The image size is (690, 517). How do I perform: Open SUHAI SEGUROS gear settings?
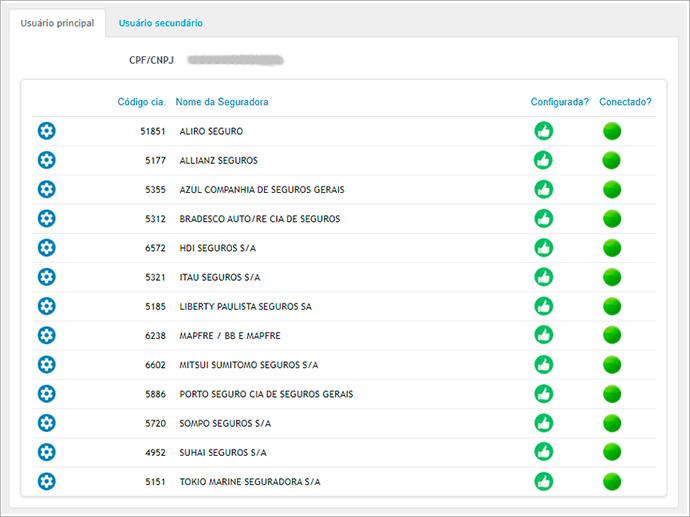pos(47,452)
